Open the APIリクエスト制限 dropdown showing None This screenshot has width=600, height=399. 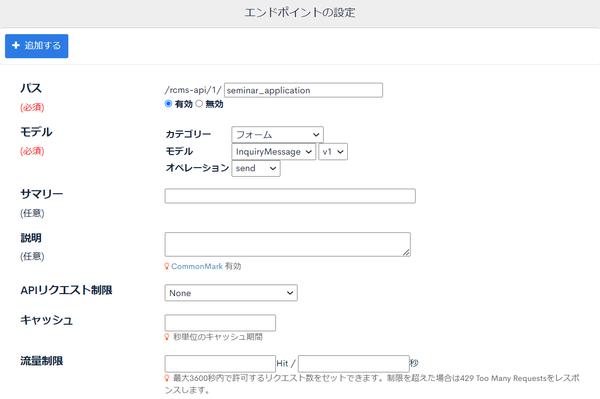click(x=231, y=293)
